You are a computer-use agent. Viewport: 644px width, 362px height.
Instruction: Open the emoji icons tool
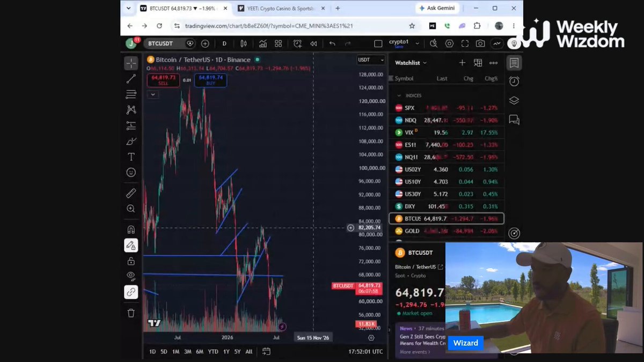tap(131, 173)
